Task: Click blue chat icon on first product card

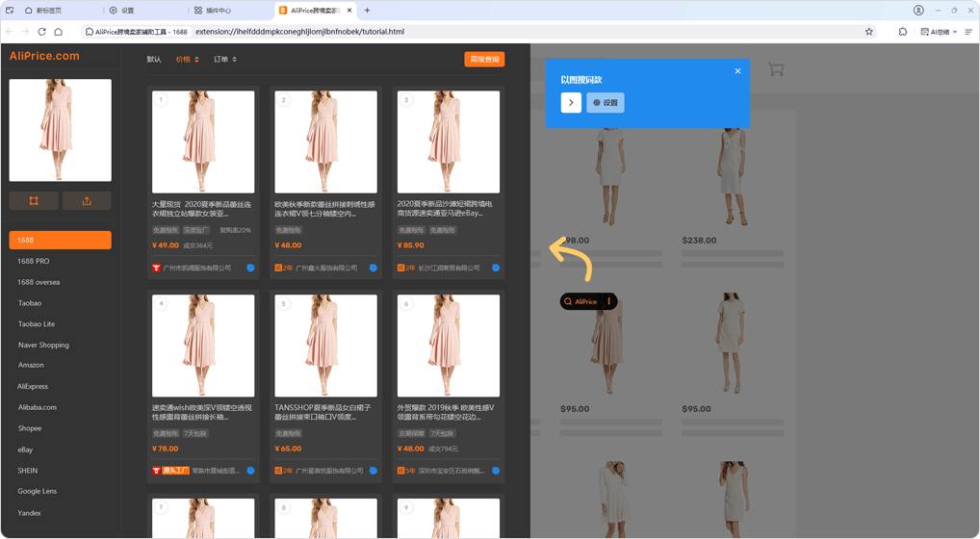Action: click(x=250, y=268)
